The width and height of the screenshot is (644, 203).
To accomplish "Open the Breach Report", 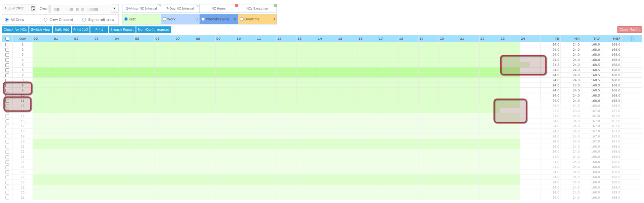I will tap(122, 30).
